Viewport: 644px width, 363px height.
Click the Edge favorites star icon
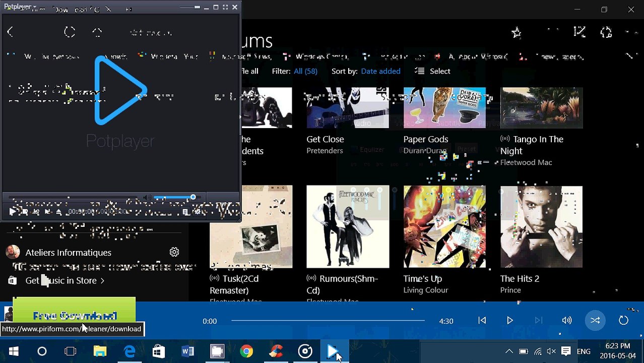tap(516, 33)
